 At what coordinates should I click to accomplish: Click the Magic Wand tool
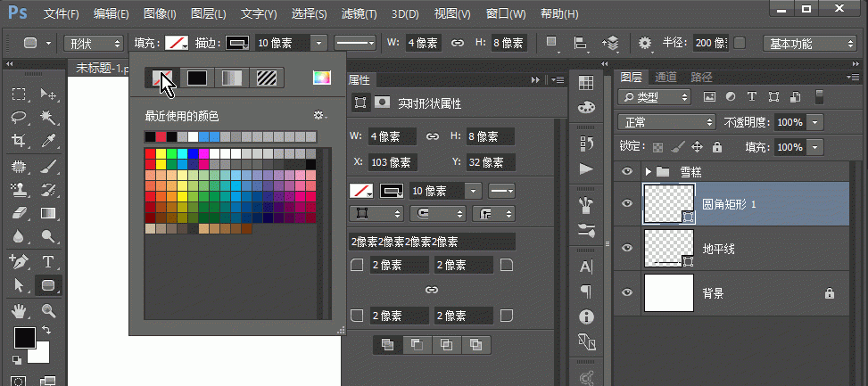point(48,118)
